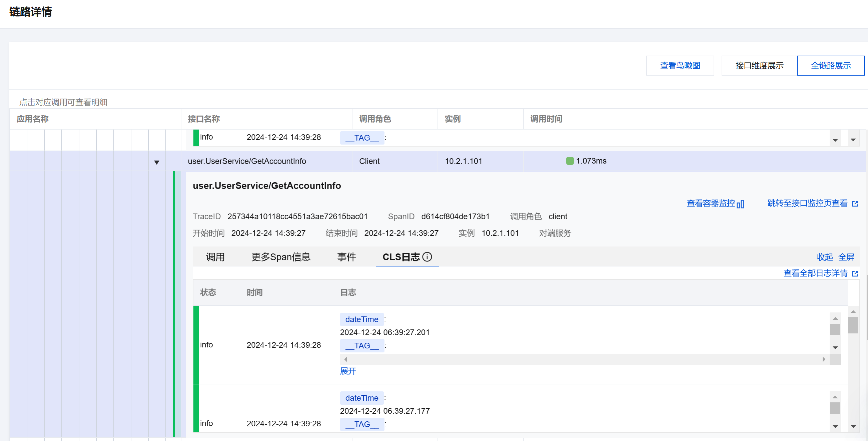Click external link icon after 跳转至接口监控页查看
Screen dimensions: 868x441
click(855, 204)
